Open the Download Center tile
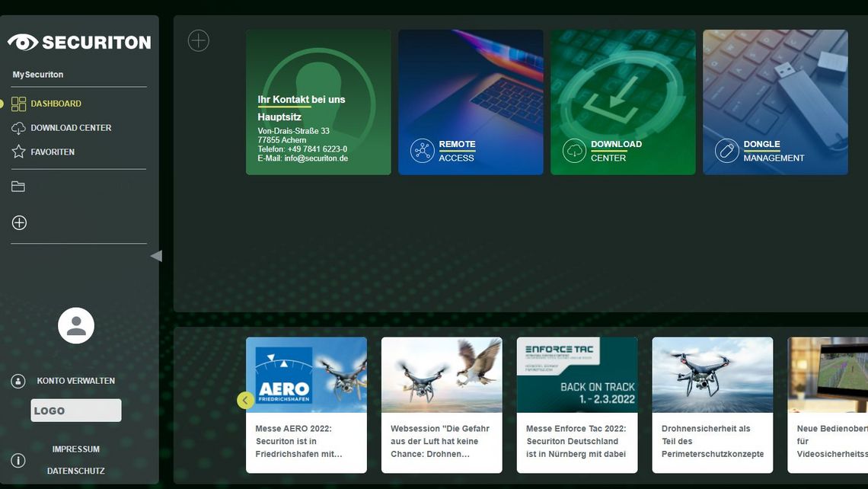868x489 pixels. click(x=623, y=103)
